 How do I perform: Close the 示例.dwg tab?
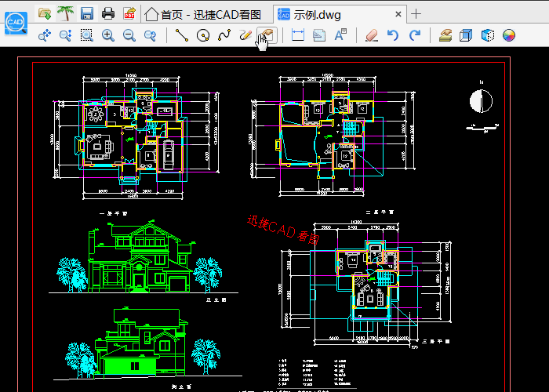coord(398,14)
